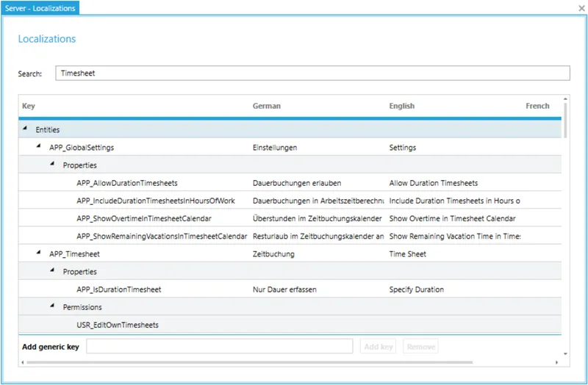Click the English column header
The width and height of the screenshot is (588, 385).
pos(401,106)
